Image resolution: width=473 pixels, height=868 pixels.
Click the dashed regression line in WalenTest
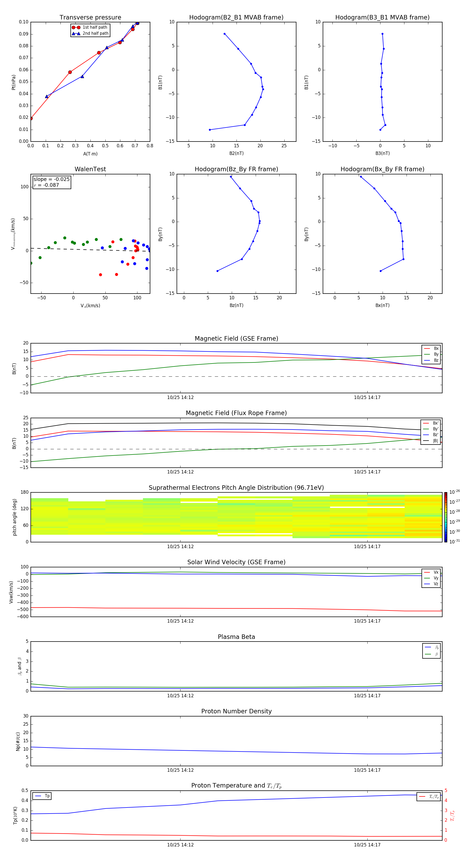[x=90, y=250]
